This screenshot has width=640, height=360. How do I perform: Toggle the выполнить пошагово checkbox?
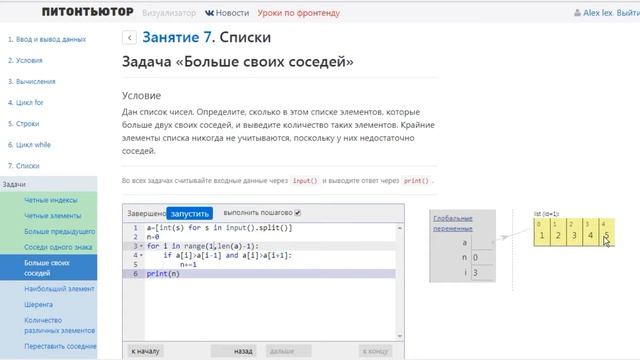298,213
